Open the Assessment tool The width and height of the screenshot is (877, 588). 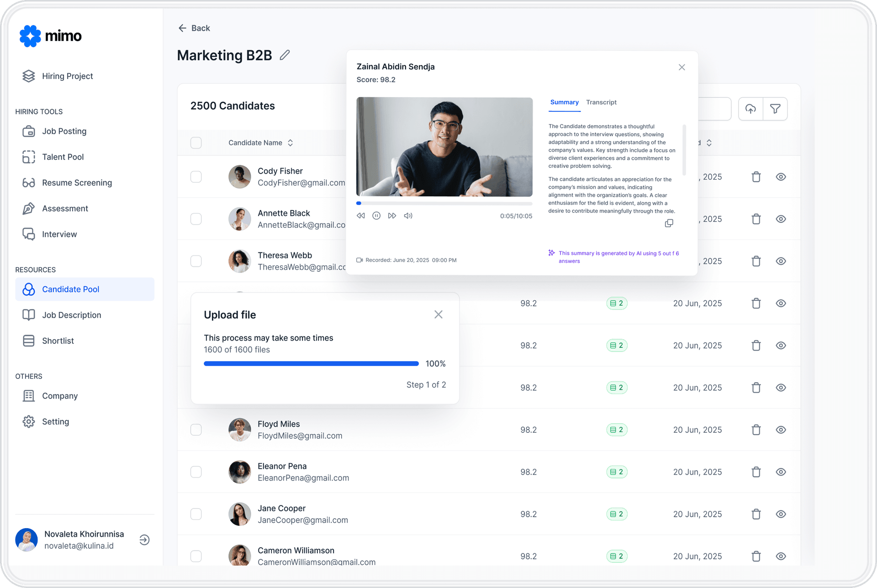pos(65,209)
